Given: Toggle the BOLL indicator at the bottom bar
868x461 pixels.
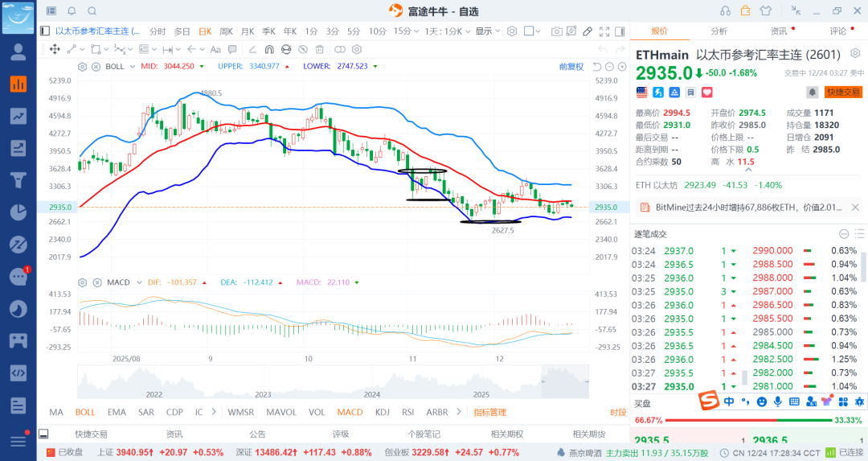Looking at the screenshot, I should [x=85, y=412].
